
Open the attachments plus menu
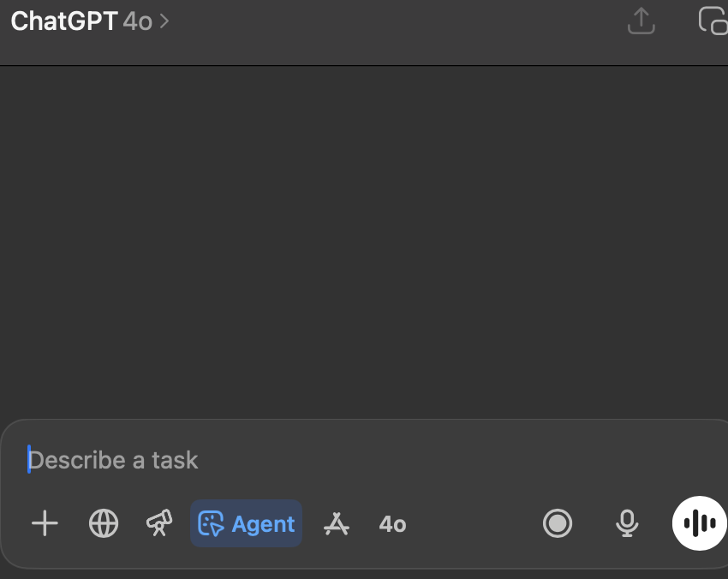point(45,523)
